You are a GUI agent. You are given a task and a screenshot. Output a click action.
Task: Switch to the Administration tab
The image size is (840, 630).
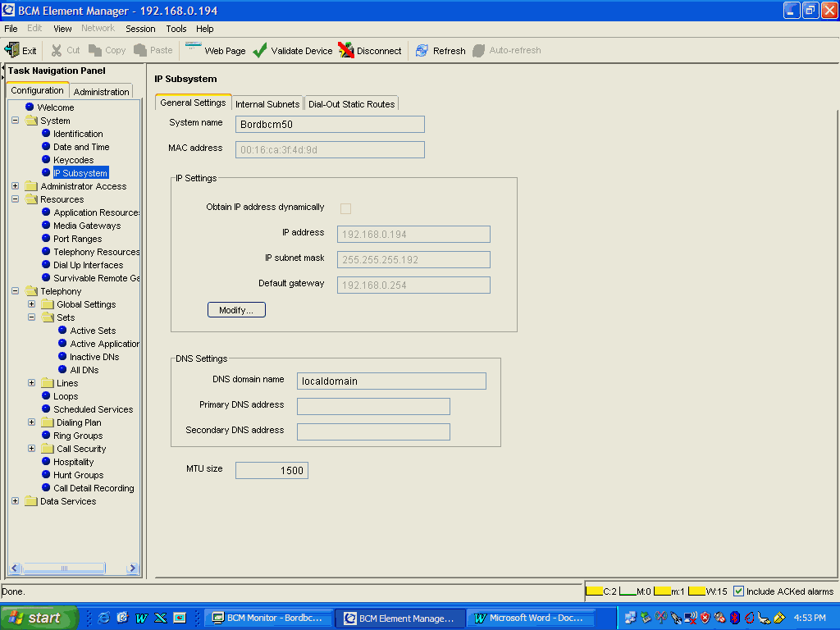click(101, 92)
